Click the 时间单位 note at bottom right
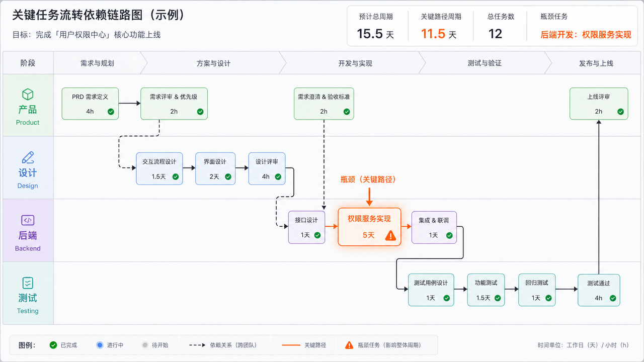The height and width of the screenshot is (362, 644). point(583,345)
